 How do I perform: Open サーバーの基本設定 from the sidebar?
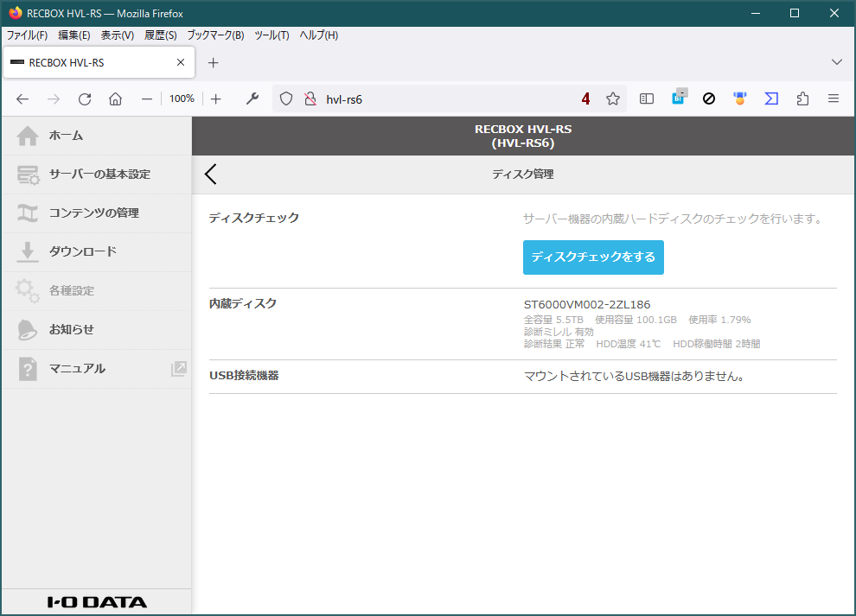tap(82, 175)
